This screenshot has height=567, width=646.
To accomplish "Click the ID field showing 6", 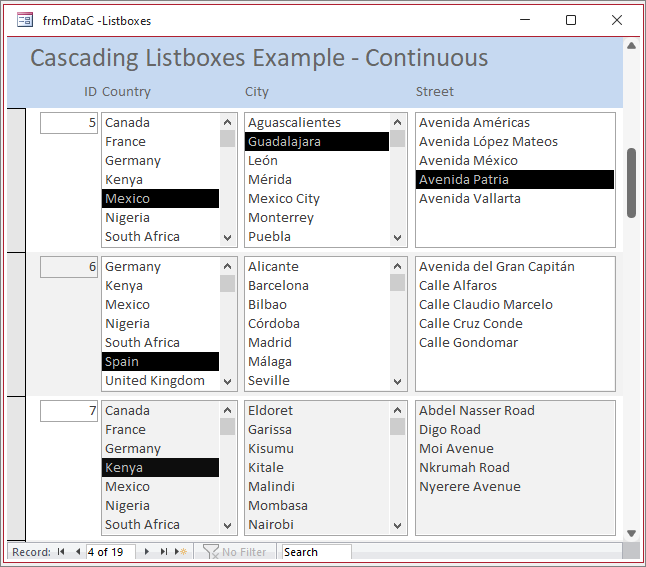I will point(69,267).
